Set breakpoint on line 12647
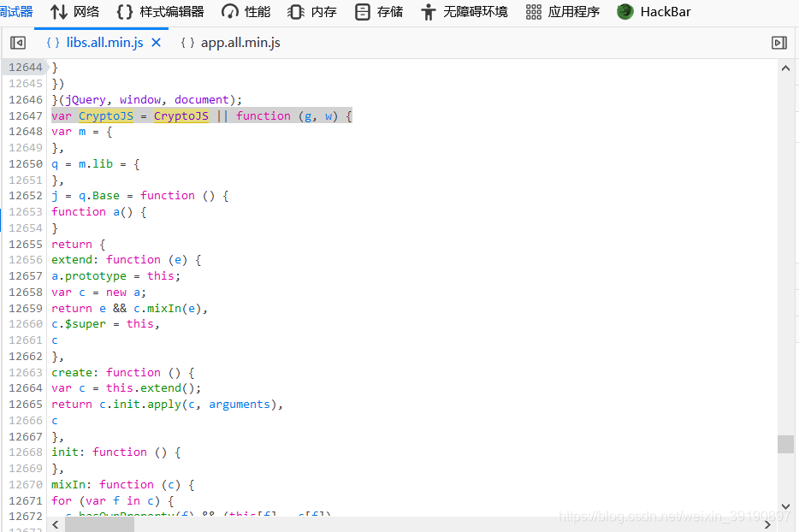Viewport: 799px width, 532px height. [x=26, y=116]
